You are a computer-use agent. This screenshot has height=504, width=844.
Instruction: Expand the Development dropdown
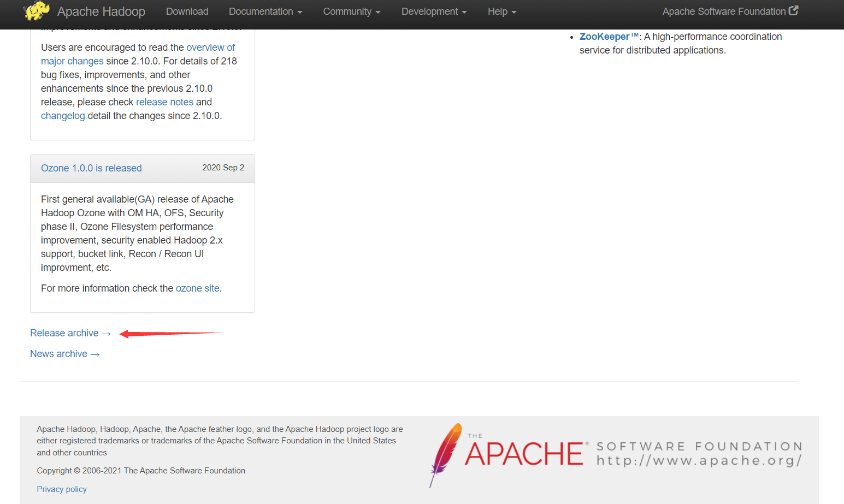click(434, 11)
